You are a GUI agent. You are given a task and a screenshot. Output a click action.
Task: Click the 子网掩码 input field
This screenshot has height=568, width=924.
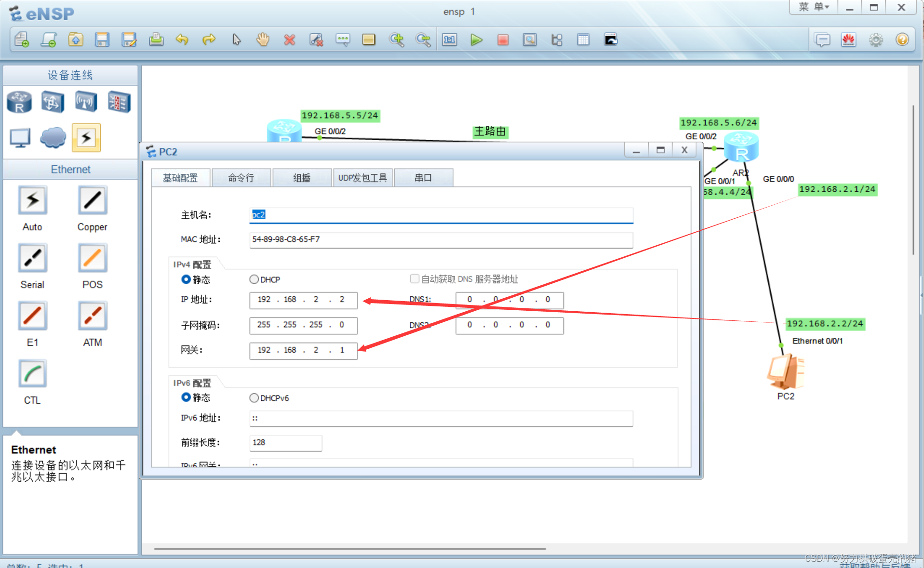coord(304,325)
